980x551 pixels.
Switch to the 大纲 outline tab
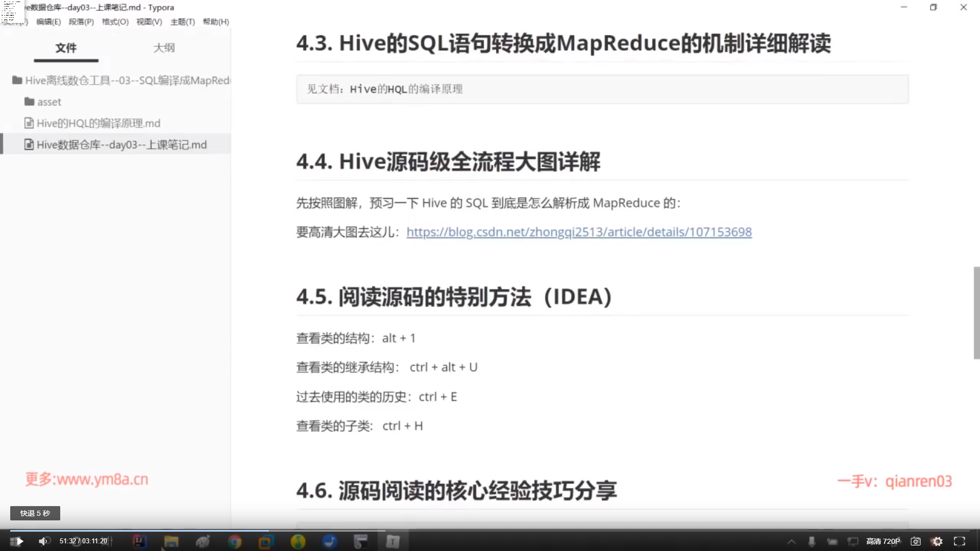[164, 48]
